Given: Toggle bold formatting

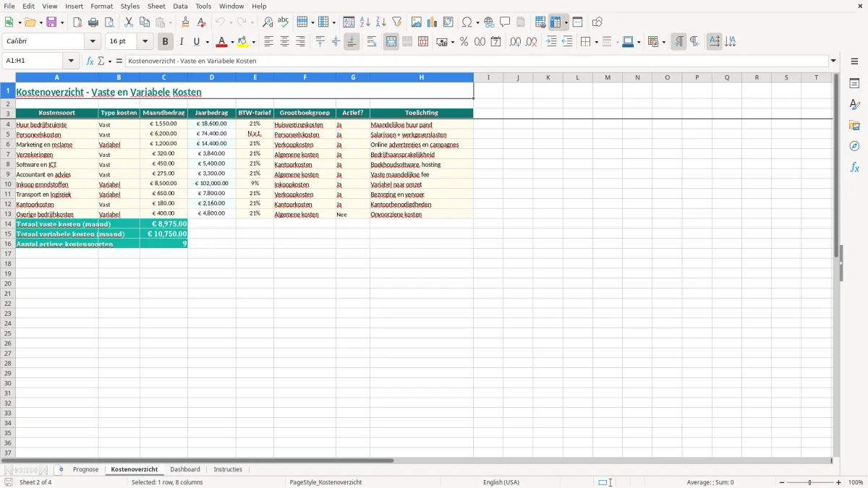Looking at the screenshot, I should (165, 42).
